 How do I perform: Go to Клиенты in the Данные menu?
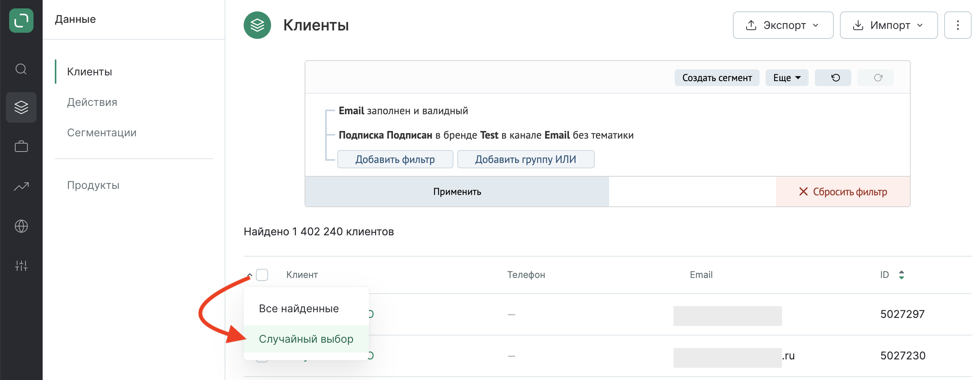click(89, 72)
